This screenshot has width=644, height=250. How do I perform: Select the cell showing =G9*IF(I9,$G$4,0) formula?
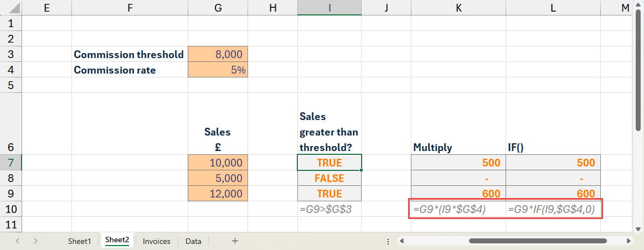(553, 210)
